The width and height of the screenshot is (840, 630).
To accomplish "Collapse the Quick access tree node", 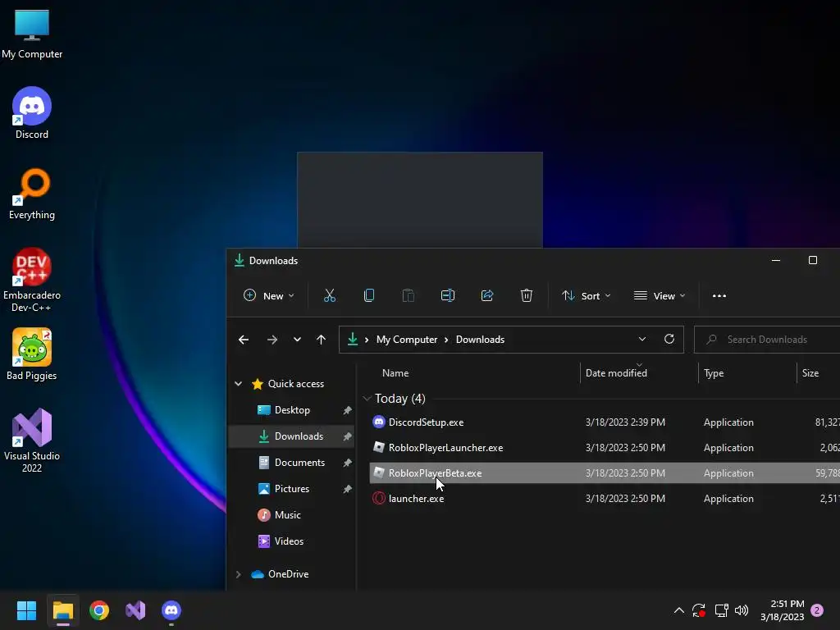I will (x=239, y=384).
